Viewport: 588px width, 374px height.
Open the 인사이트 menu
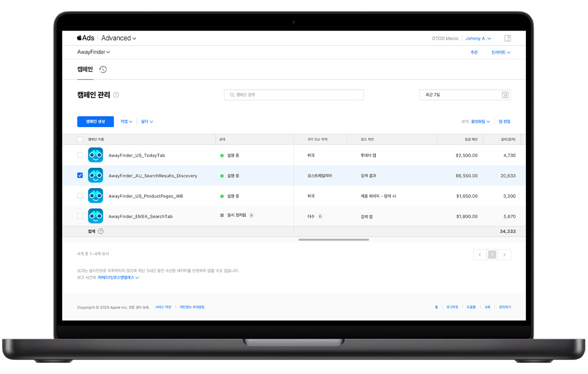pos(501,52)
